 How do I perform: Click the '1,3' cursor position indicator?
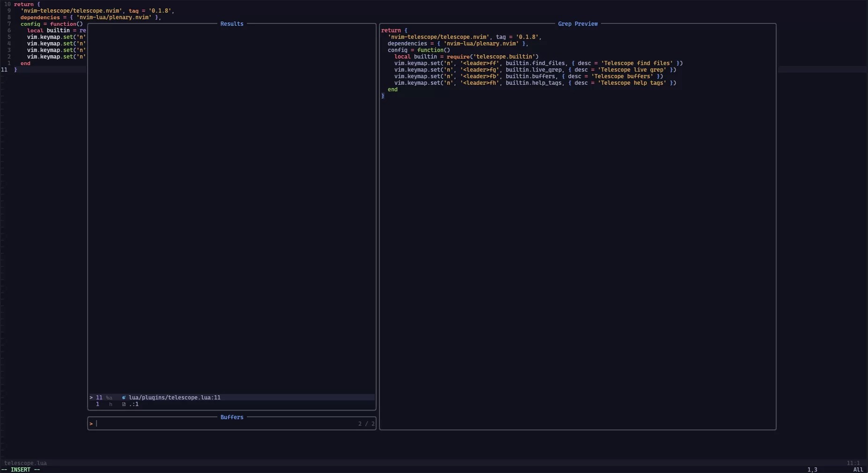click(x=812, y=470)
